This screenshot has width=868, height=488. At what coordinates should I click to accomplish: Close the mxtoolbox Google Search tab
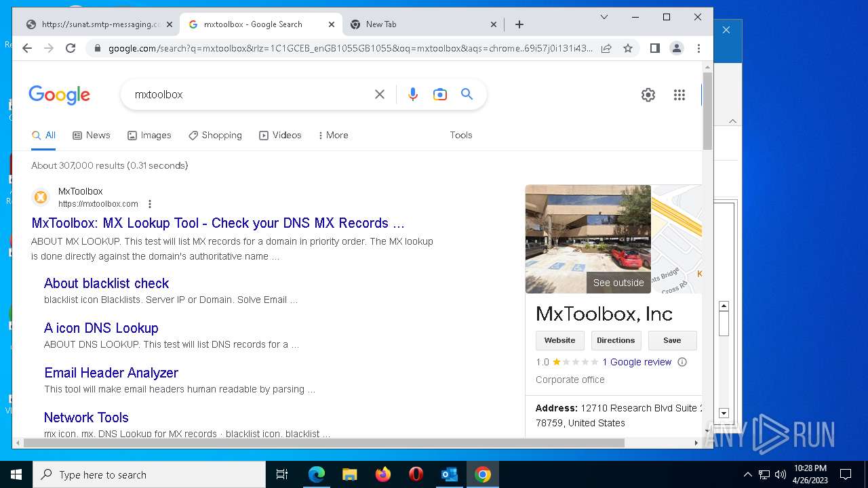coord(331,24)
